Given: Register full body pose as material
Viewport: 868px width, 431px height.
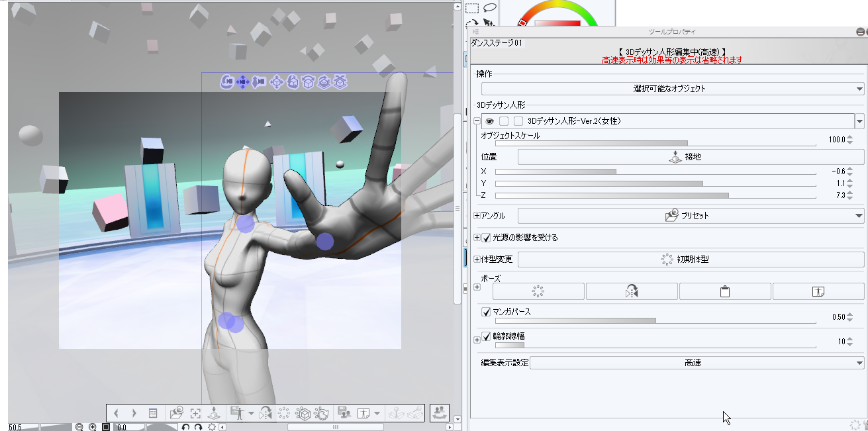Looking at the screenshot, I should 237,412.
